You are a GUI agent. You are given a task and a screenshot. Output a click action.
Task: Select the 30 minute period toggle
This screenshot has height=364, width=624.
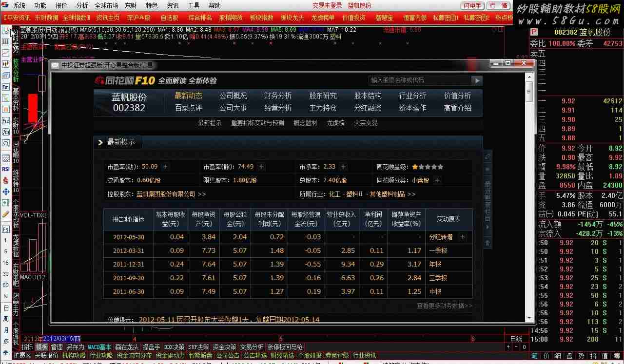6,274
